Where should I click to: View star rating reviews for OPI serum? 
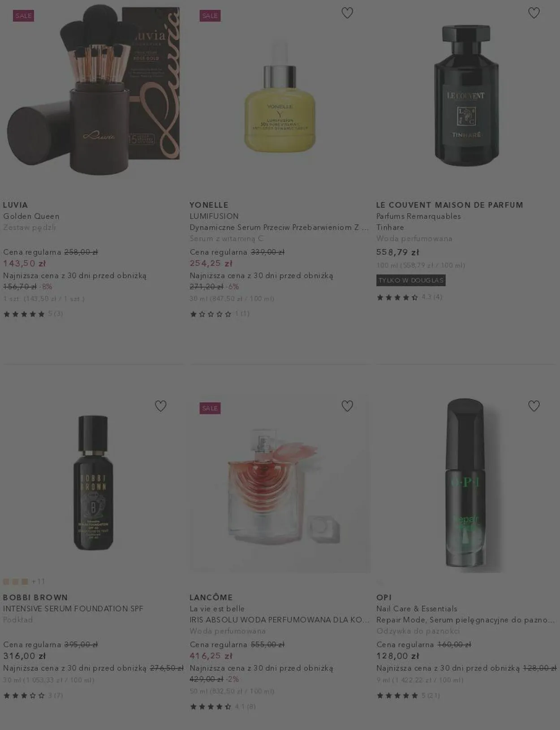click(408, 695)
